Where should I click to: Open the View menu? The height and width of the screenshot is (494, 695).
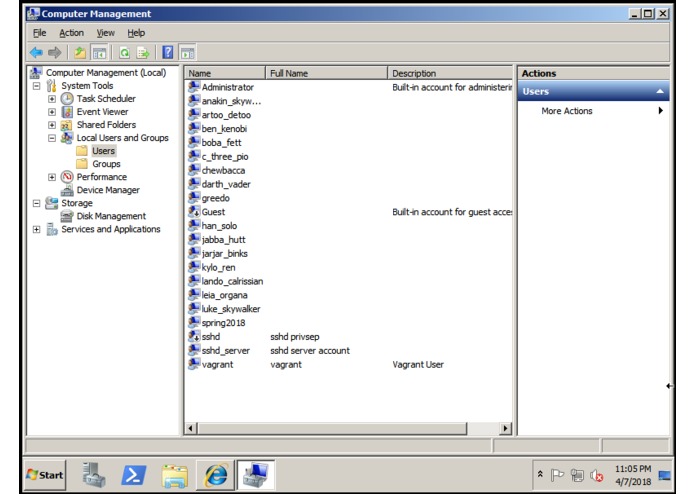pyautogui.click(x=105, y=33)
